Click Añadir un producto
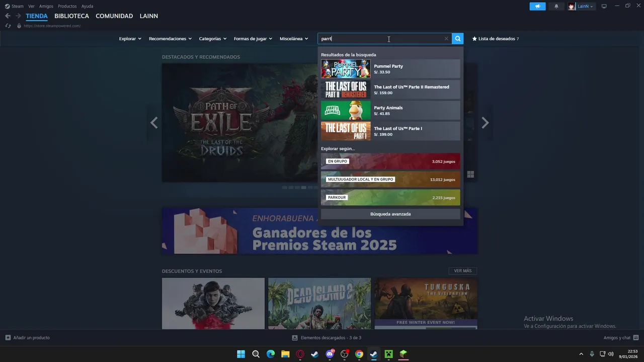 (x=28, y=338)
